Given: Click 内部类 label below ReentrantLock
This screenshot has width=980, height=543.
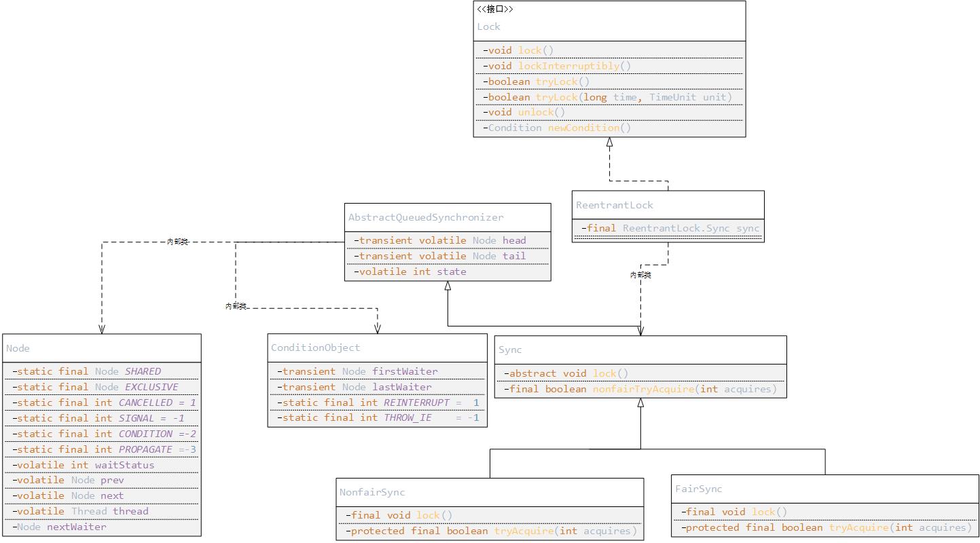Looking at the screenshot, I should coord(640,275).
